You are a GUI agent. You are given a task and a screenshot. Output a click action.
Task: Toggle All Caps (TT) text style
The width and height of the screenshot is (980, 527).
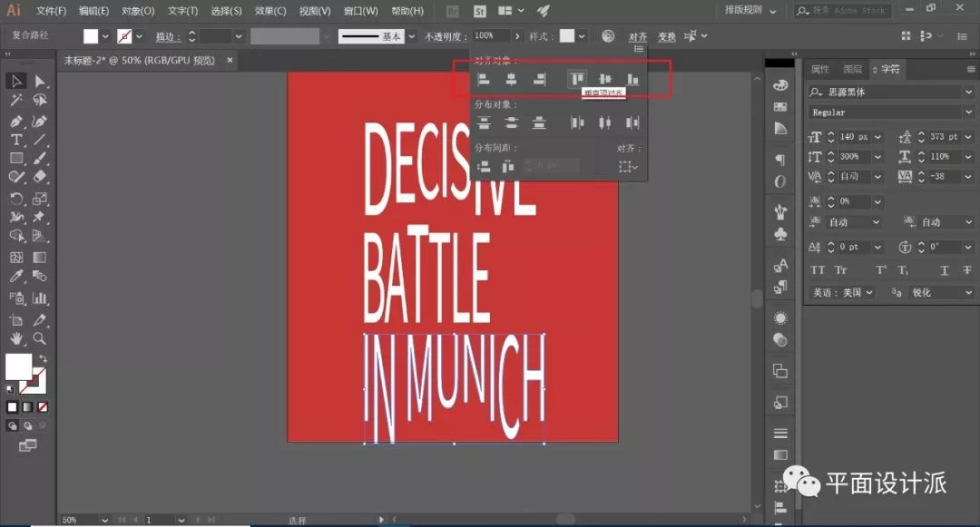click(817, 270)
